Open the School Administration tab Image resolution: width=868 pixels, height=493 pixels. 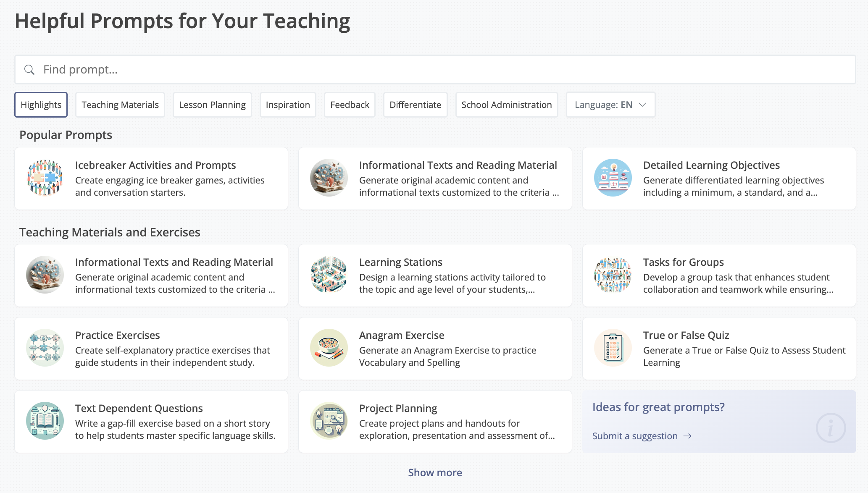[507, 105]
